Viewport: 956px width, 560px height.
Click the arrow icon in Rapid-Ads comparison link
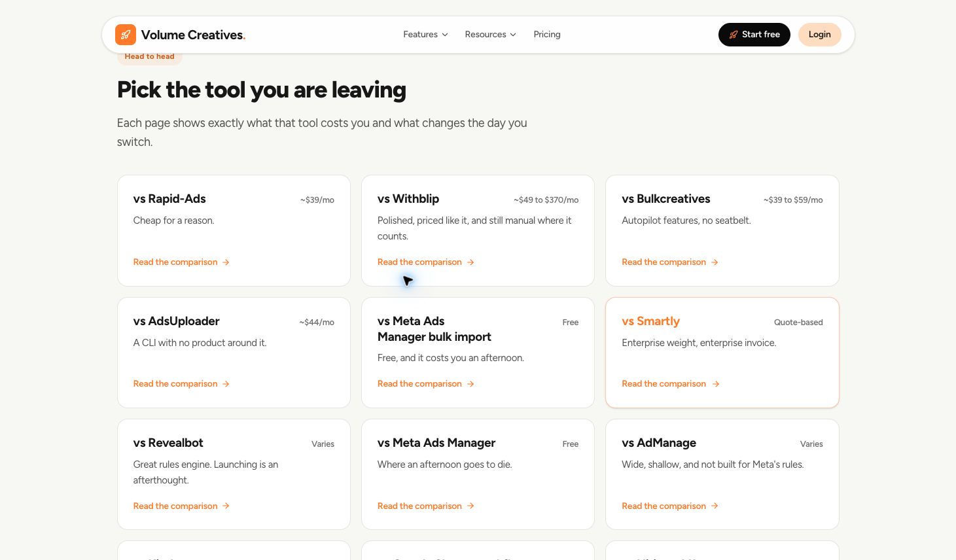[x=226, y=262]
